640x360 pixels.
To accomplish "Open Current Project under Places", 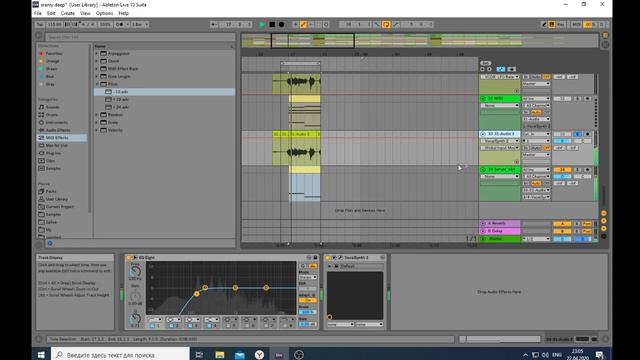I will (60, 207).
